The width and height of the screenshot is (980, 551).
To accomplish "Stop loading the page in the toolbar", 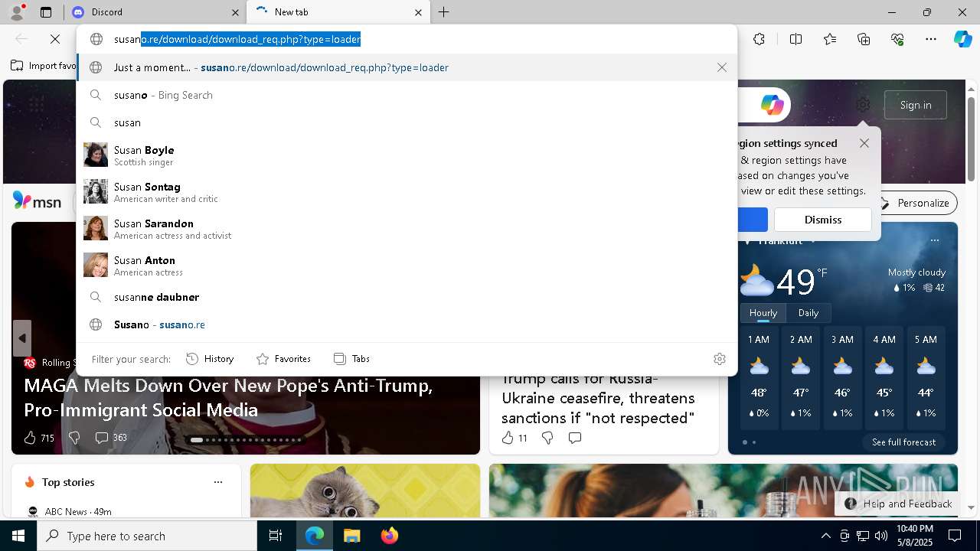I will point(55,39).
